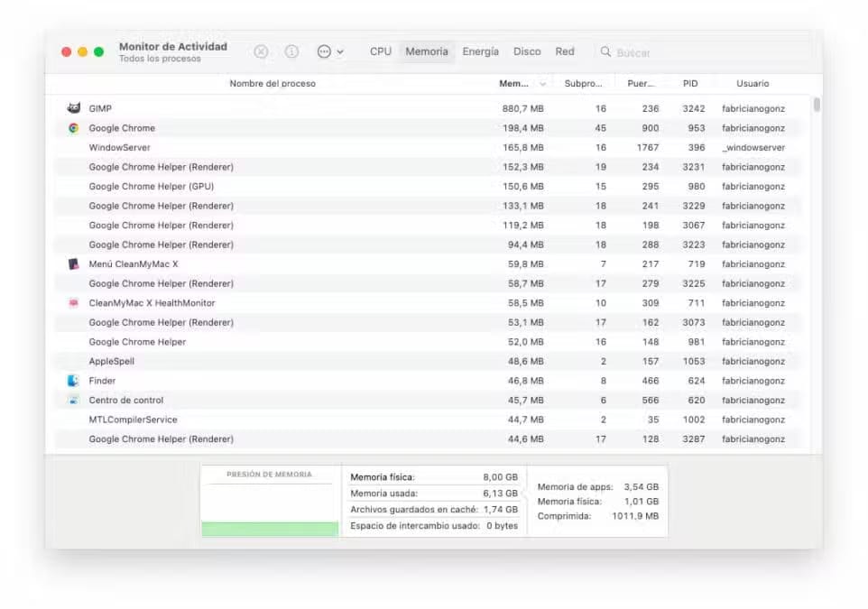The image size is (868, 609).
Task: Sort by Usuario column header
Action: coord(753,84)
